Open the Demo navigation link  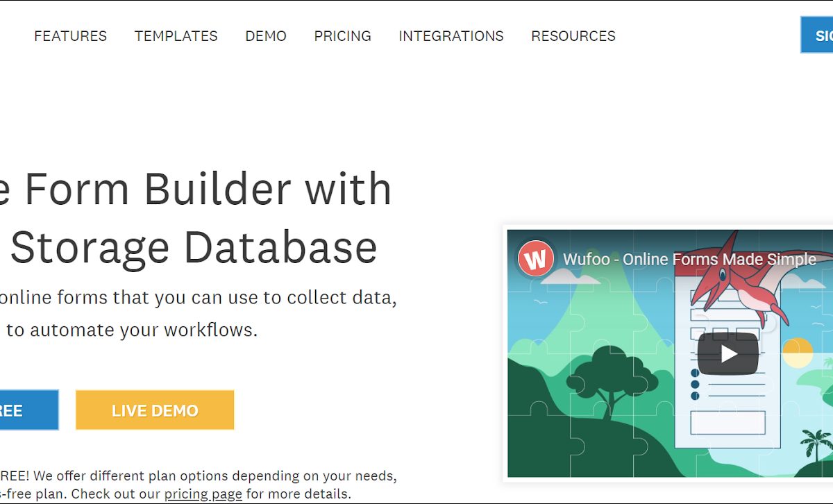pyautogui.click(x=266, y=36)
